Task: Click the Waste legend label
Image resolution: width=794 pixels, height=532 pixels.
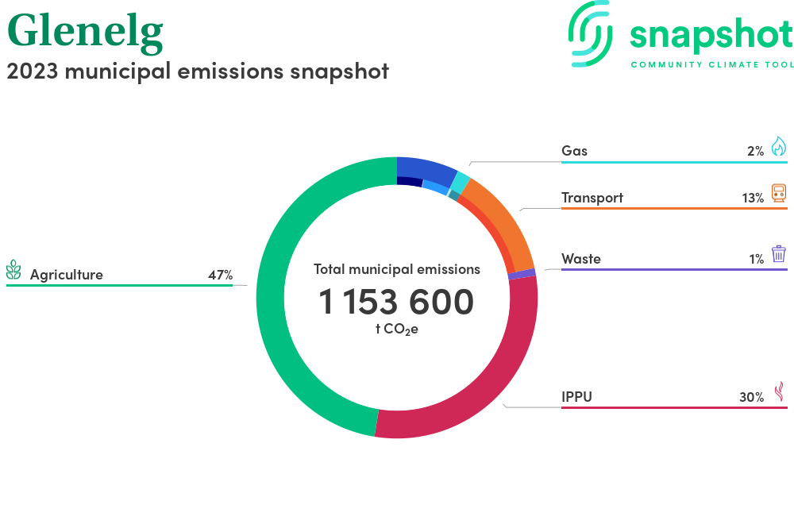Action: [x=580, y=259]
